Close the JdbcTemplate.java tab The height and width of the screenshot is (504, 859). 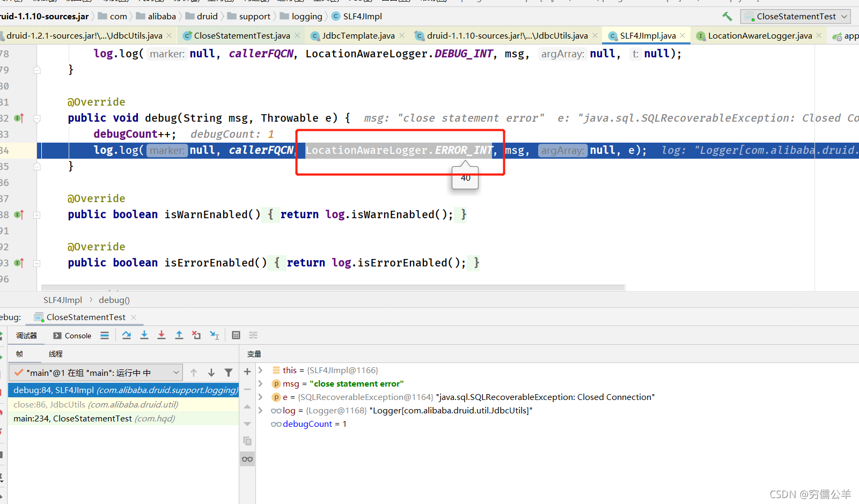402,35
